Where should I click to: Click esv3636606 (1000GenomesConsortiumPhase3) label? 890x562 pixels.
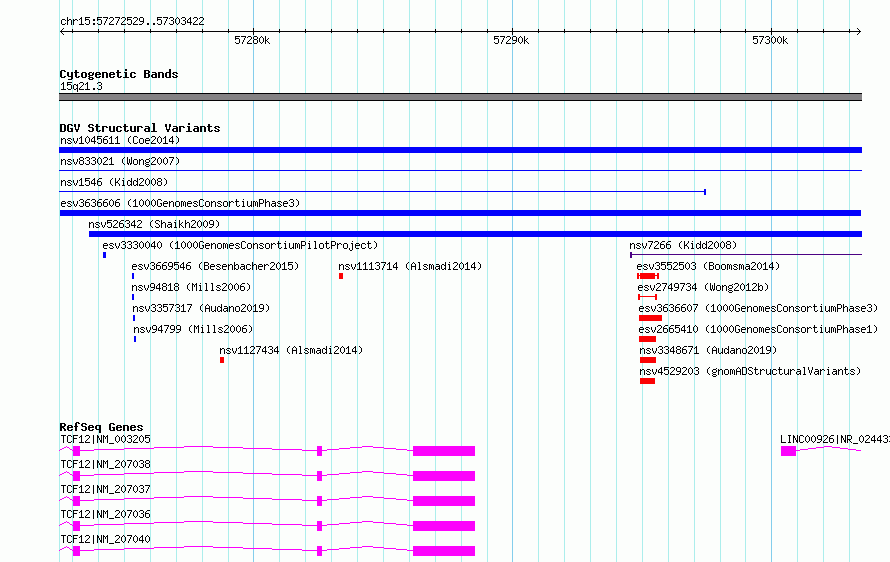coord(180,203)
